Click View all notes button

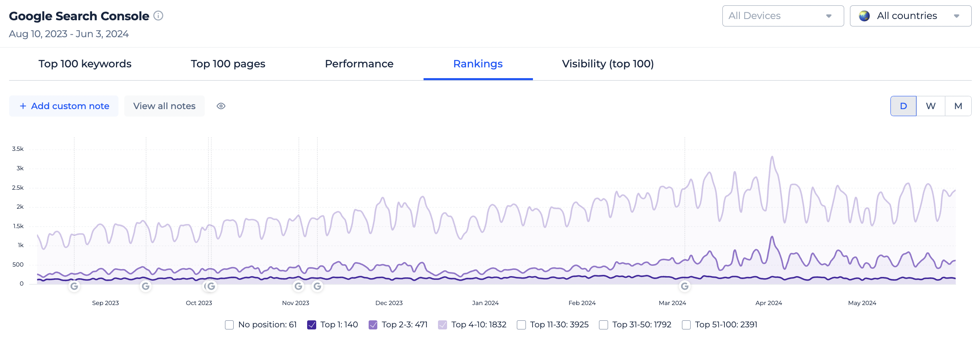pyautogui.click(x=164, y=106)
